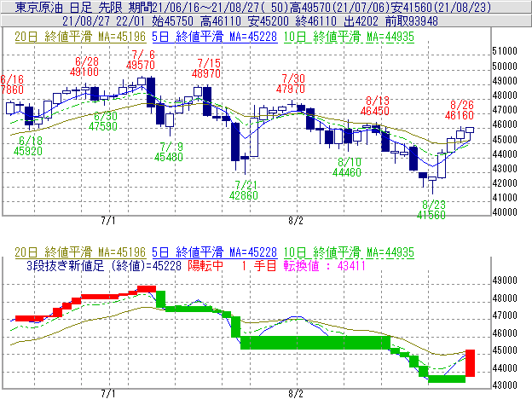Click the 3段抜き新値足 (終値)=45228 label
This screenshot has width=532, height=405.
[x=104, y=265]
